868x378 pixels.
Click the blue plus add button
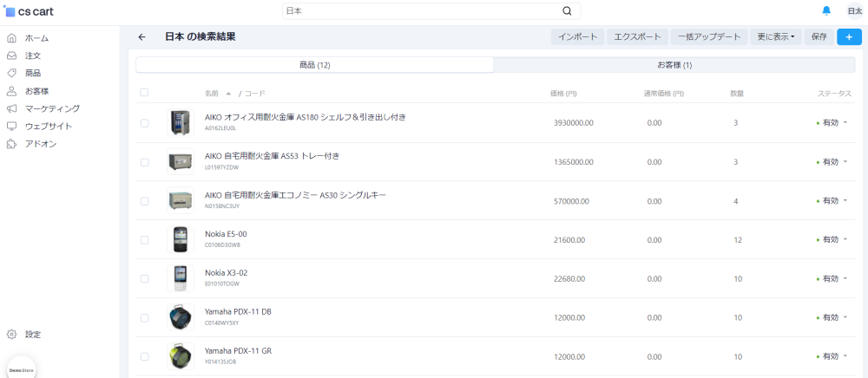click(x=849, y=37)
